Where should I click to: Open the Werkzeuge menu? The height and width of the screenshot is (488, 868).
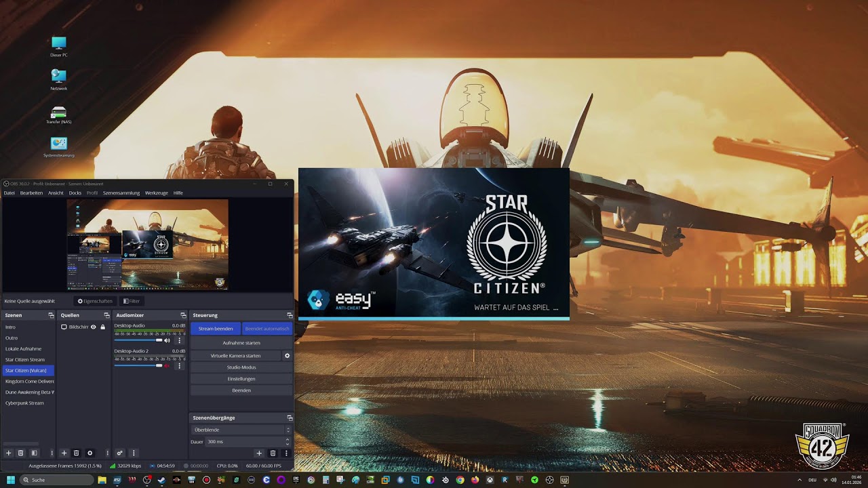(157, 193)
